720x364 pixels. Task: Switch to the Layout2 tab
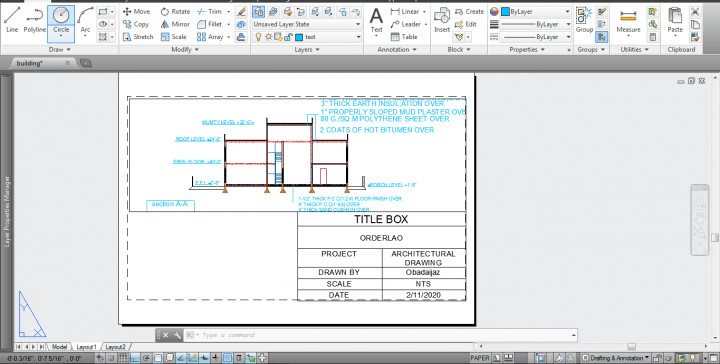(115, 347)
